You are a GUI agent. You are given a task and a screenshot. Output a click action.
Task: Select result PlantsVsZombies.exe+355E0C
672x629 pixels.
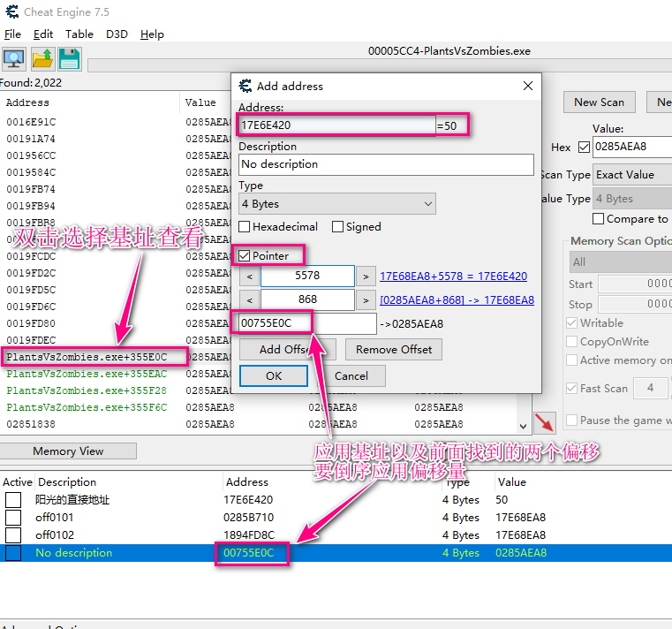[87, 357]
